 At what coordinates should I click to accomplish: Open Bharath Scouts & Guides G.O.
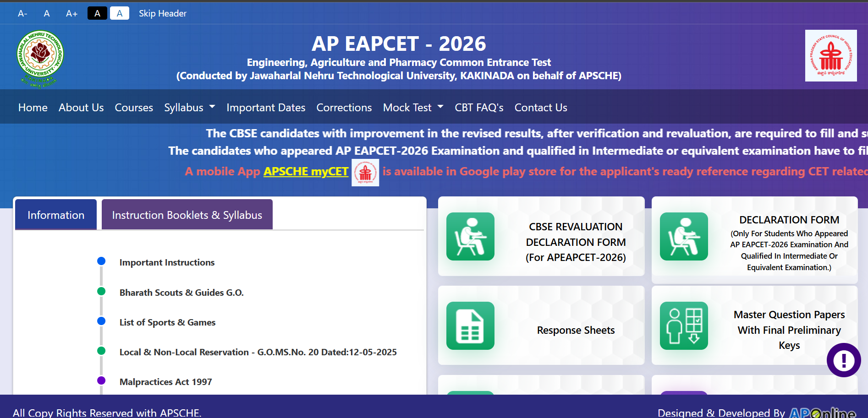181,293
